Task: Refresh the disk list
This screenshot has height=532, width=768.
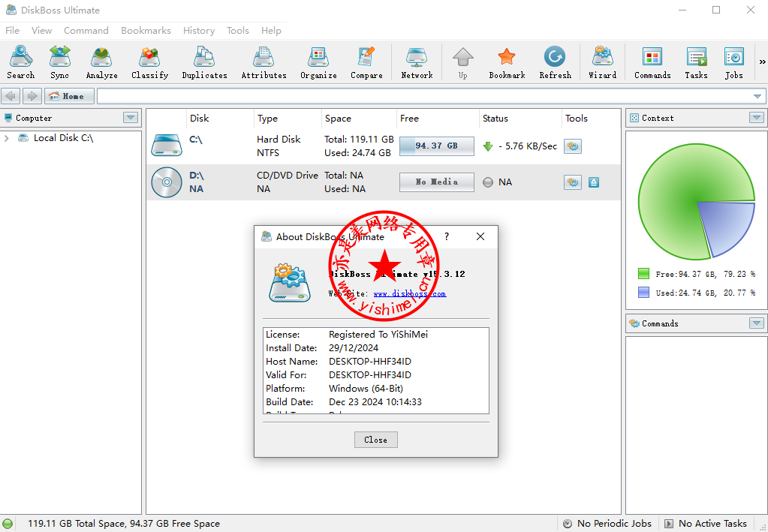Action: coord(555,62)
